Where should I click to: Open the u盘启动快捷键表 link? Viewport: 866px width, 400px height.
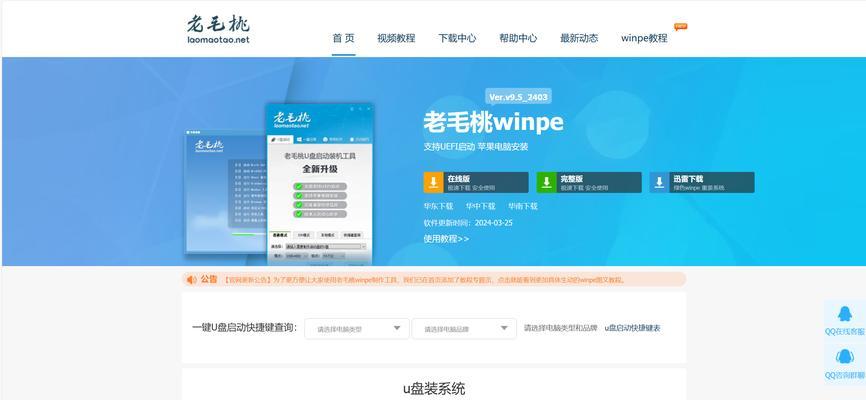pyautogui.click(x=632, y=328)
